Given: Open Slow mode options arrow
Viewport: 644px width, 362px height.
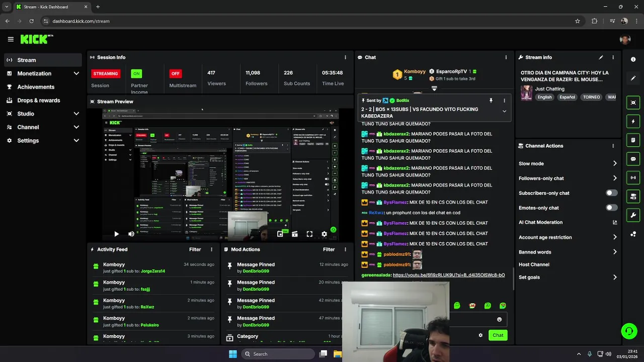Looking at the screenshot, I should point(615,163).
